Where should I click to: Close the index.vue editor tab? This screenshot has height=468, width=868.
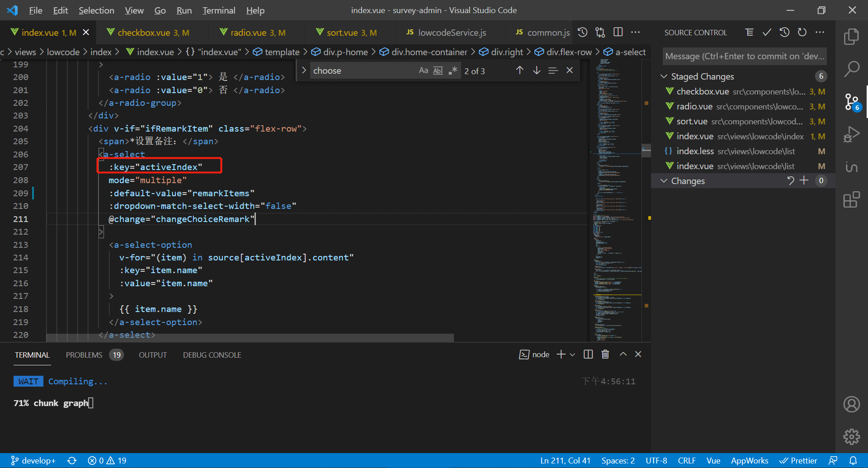(x=86, y=33)
